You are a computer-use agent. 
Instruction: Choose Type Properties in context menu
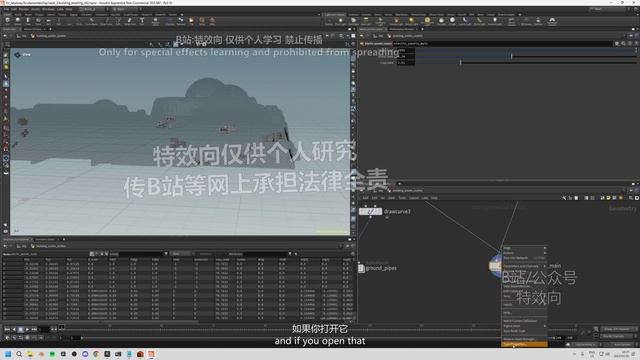click(x=524, y=344)
